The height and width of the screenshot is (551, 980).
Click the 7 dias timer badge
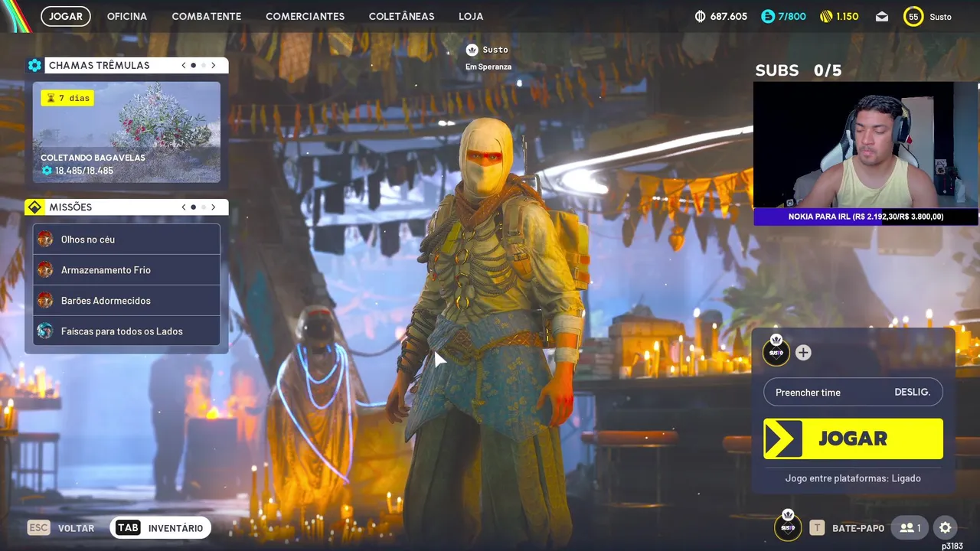pyautogui.click(x=67, y=98)
